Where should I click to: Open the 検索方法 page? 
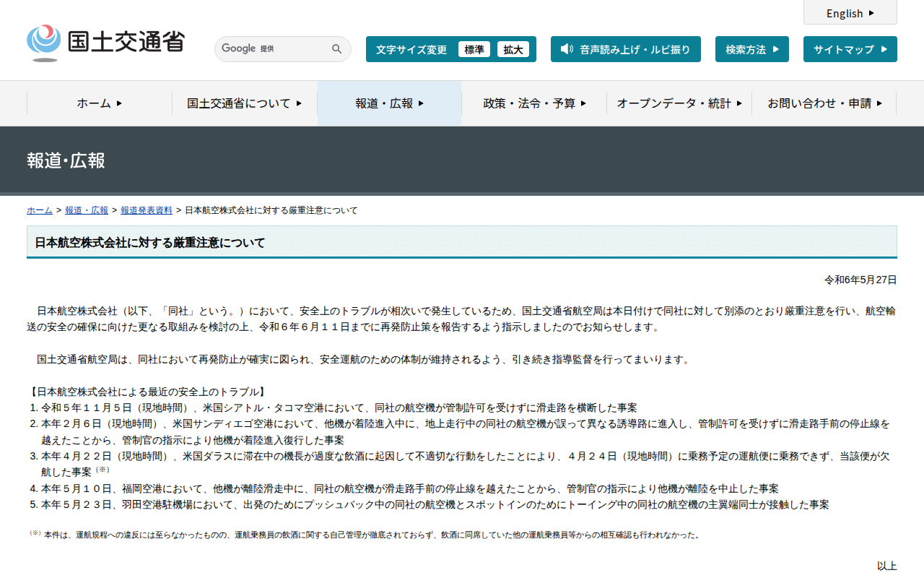pos(752,49)
